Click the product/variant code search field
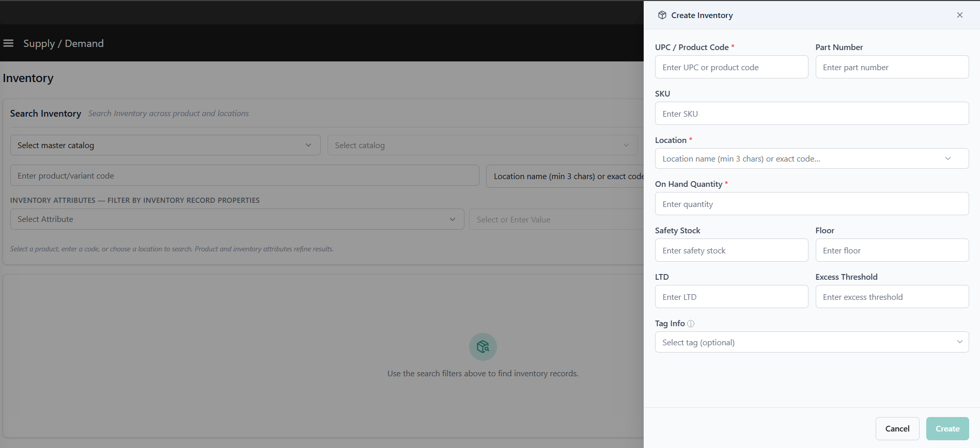The width and height of the screenshot is (980, 448). pyautogui.click(x=245, y=175)
